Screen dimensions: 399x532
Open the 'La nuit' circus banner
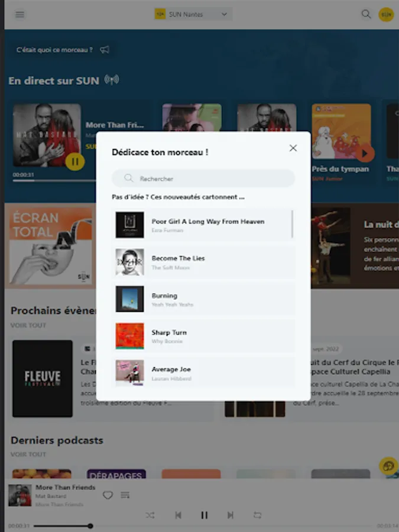pyautogui.click(x=355, y=246)
